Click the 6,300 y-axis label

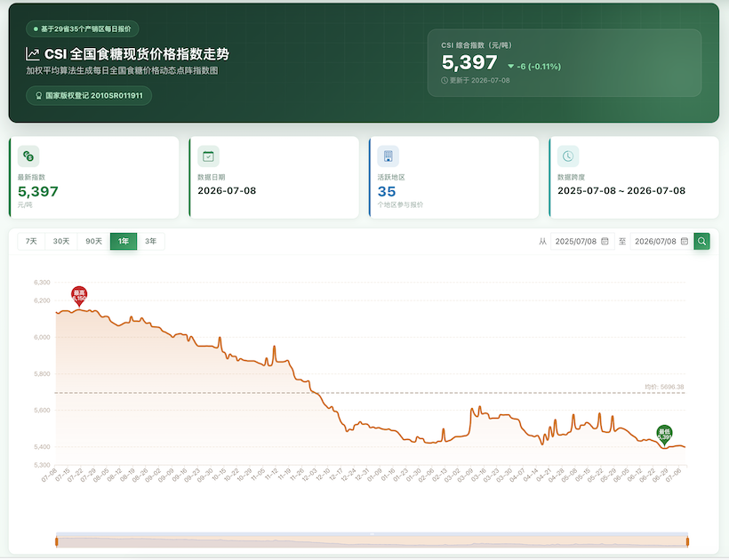coord(42,282)
